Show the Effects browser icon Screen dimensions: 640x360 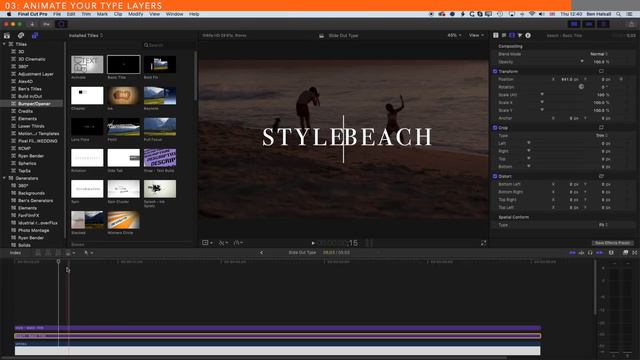(625, 253)
